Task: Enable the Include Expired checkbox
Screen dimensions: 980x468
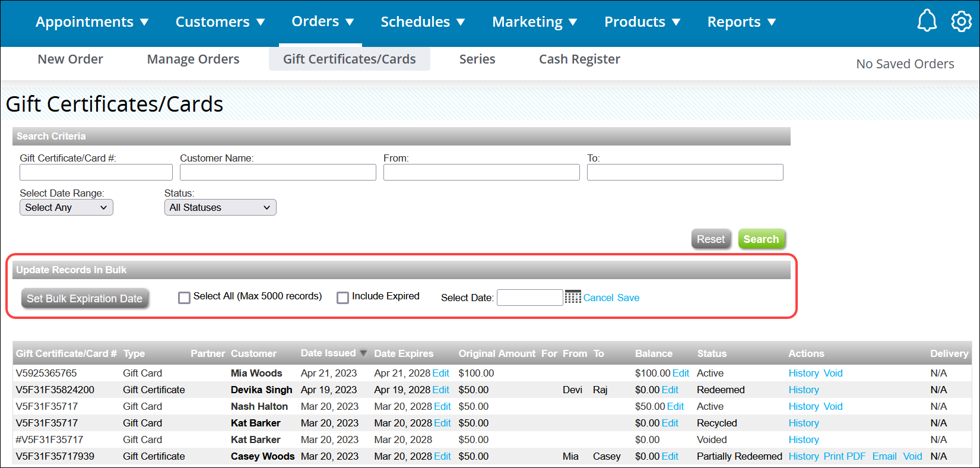Action: [342, 298]
